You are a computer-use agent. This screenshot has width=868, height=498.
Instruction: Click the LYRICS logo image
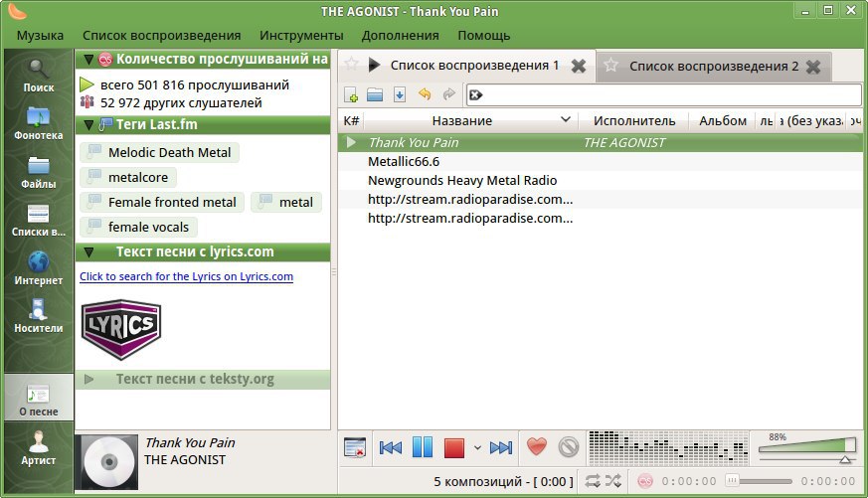point(121,329)
